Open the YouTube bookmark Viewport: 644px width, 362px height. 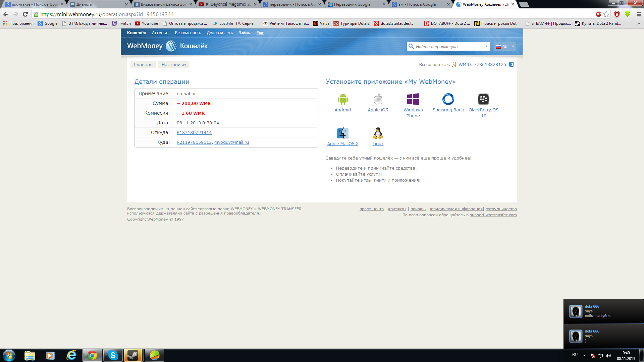tap(147, 23)
